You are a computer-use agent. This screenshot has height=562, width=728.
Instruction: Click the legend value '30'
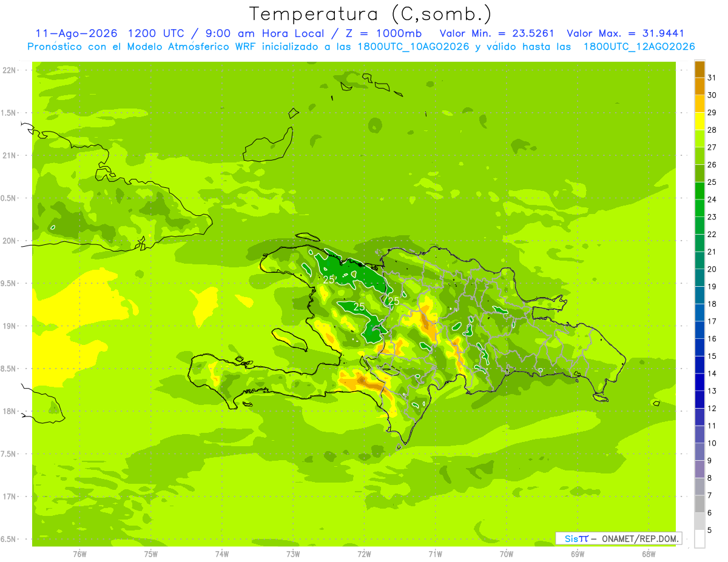pos(712,95)
